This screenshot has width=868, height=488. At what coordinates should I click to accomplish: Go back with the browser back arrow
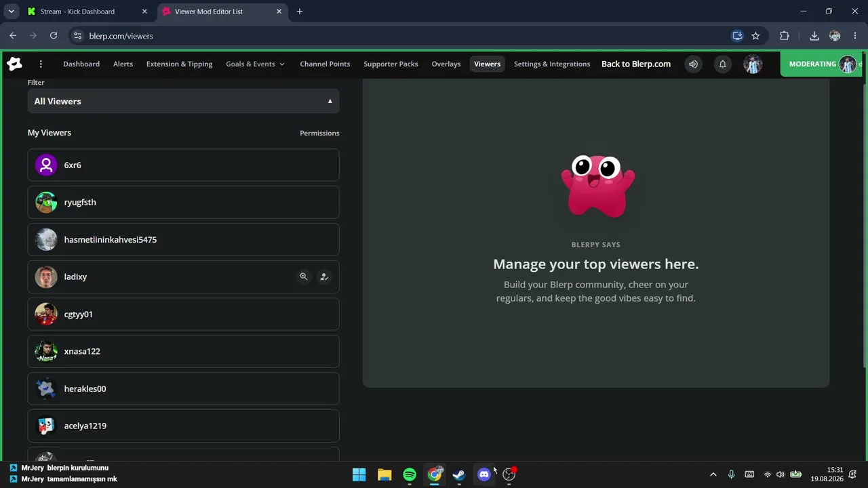(13, 36)
